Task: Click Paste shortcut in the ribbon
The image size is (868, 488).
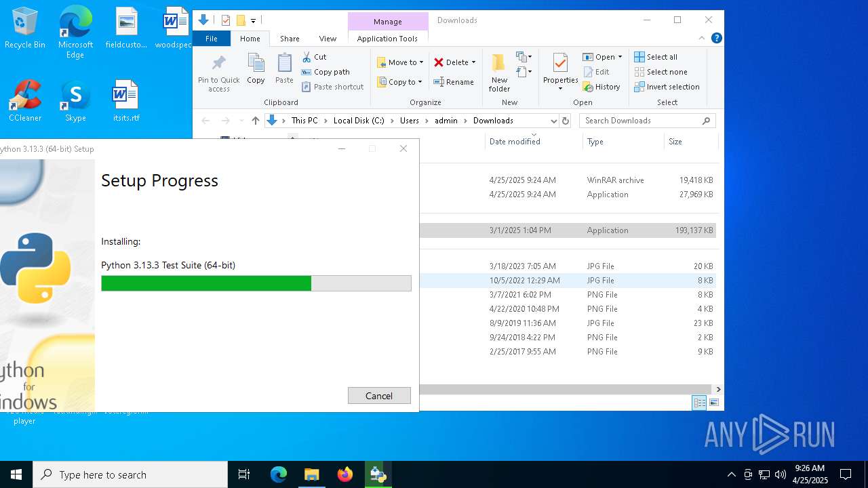Action: [332, 87]
